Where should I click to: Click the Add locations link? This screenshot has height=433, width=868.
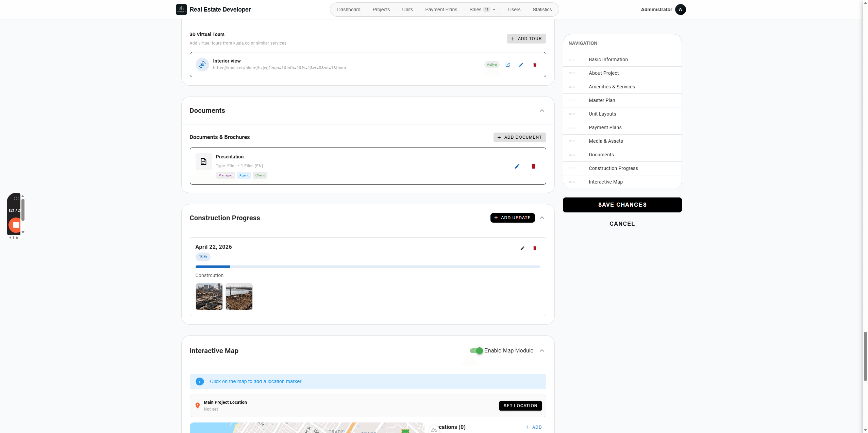533,427
